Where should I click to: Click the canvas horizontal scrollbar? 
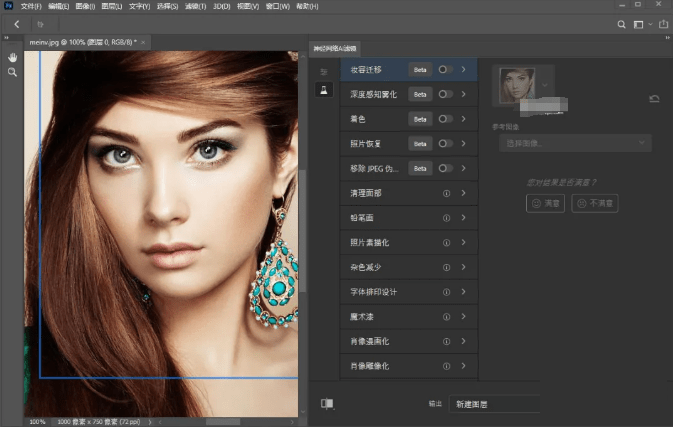pos(223,422)
